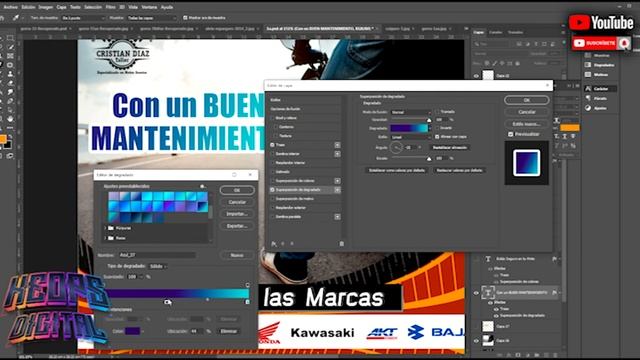Toggle the Superposición de degradado checkbox
Screen dimensions: 640x360
pos(272,190)
